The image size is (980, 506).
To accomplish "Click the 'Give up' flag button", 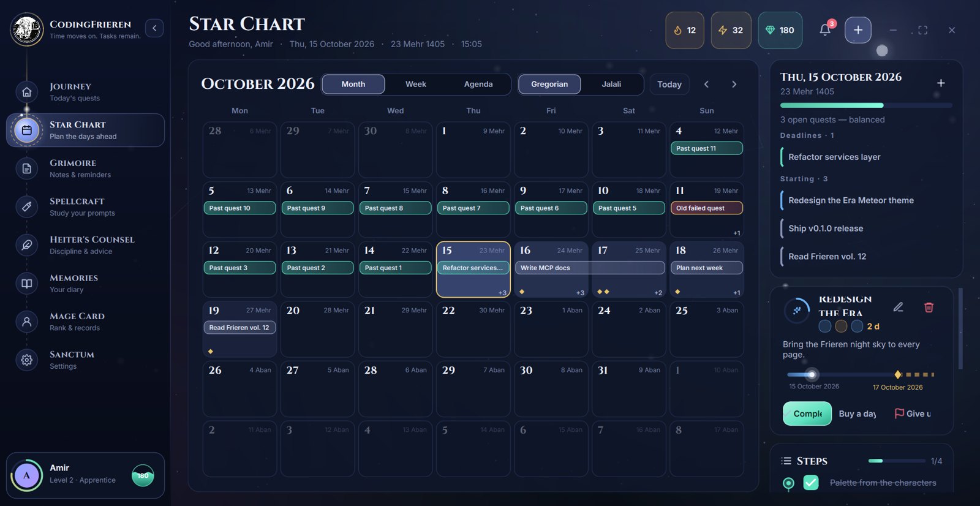I will click(913, 413).
